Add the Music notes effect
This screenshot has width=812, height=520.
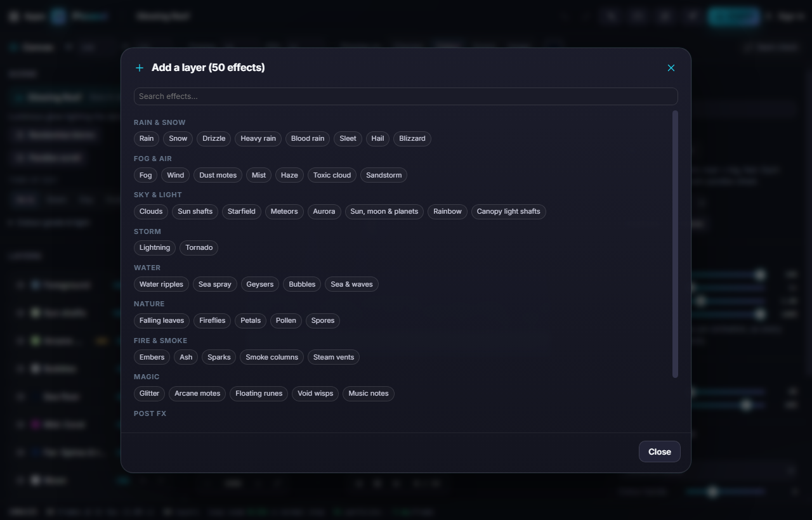click(x=369, y=394)
